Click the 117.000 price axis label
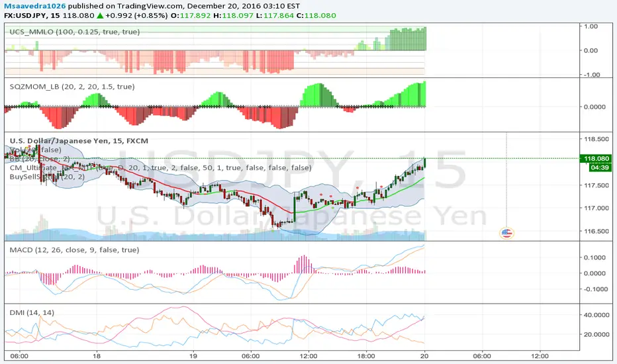This screenshot has width=617, height=364. (x=596, y=208)
